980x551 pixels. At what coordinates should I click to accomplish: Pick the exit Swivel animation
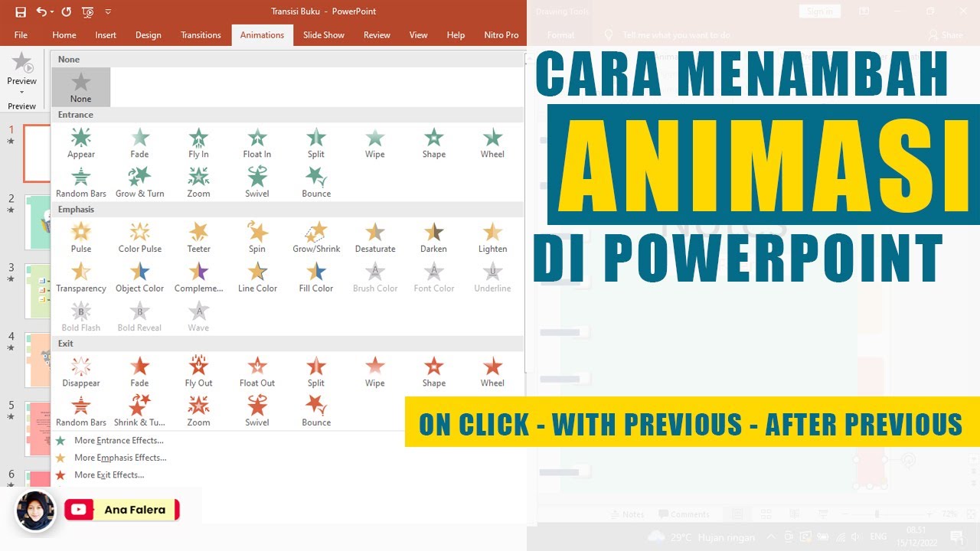(257, 412)
